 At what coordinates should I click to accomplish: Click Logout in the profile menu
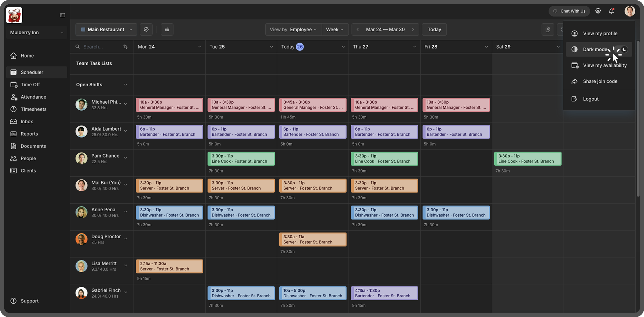coord(591,99)
